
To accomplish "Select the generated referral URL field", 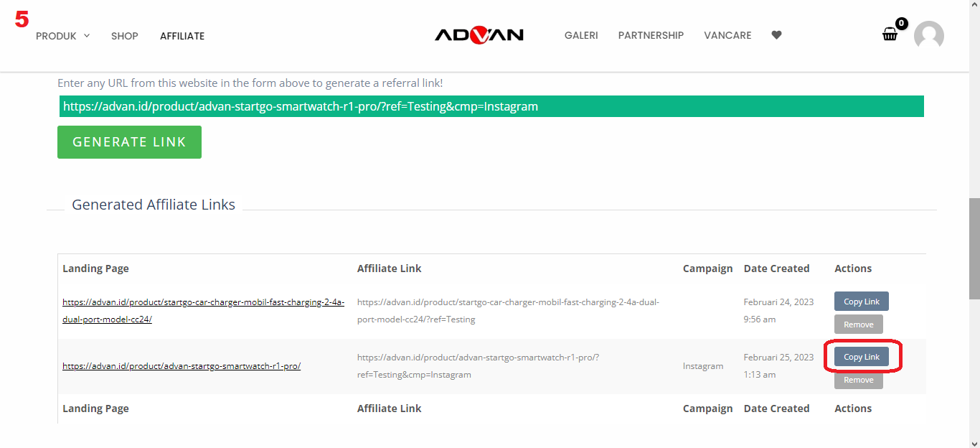I will coord(491,106).
